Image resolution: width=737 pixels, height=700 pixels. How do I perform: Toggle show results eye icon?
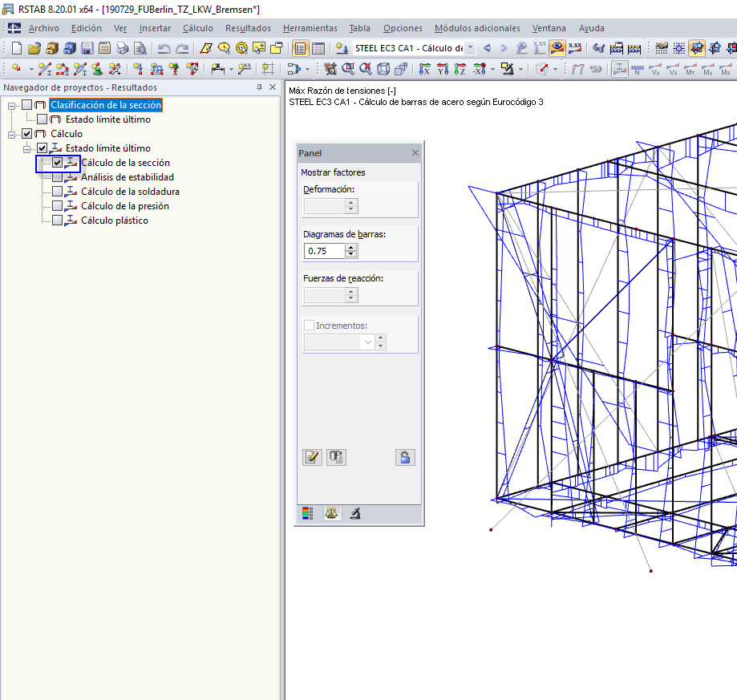[557, 48]
